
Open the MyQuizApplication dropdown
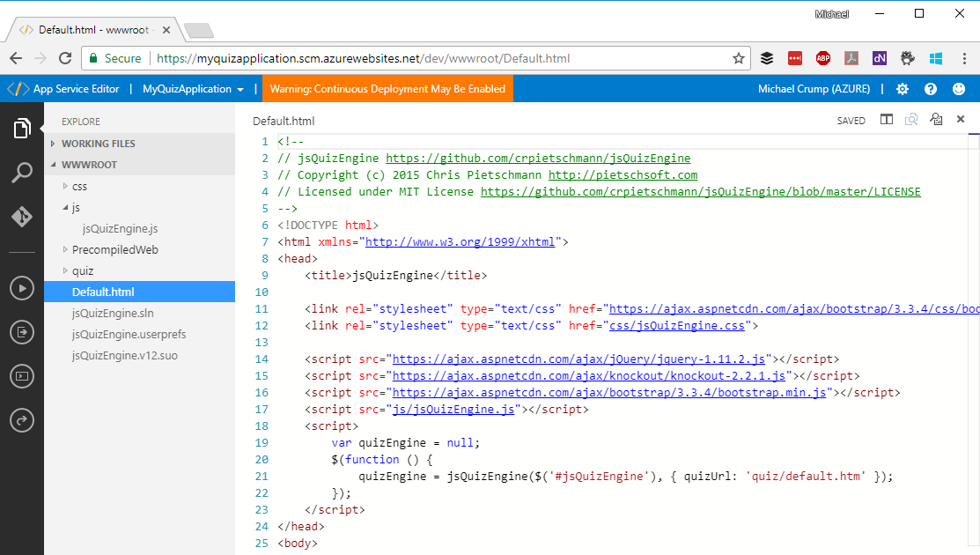pyautogui.click(x=193, y=89)
